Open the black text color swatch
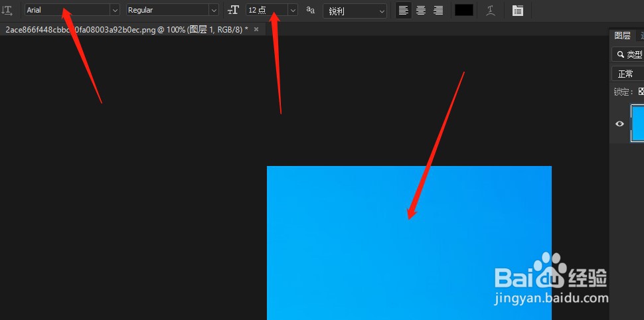This screenshot has width=644, height=320. point(463,10)
